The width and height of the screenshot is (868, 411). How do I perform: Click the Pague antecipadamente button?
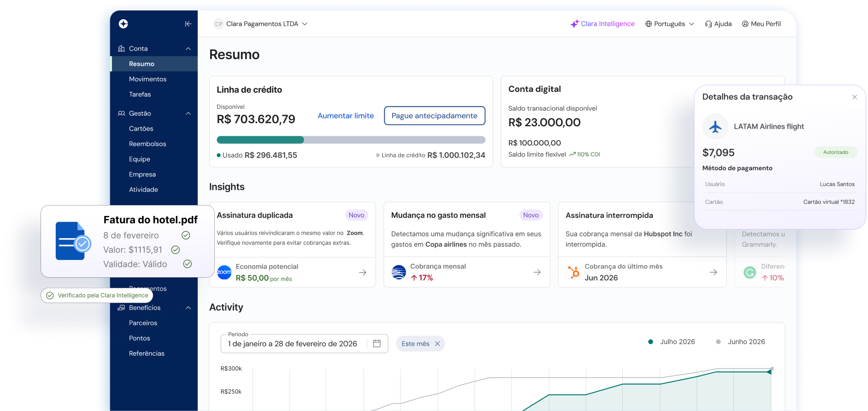click(434, 116)
